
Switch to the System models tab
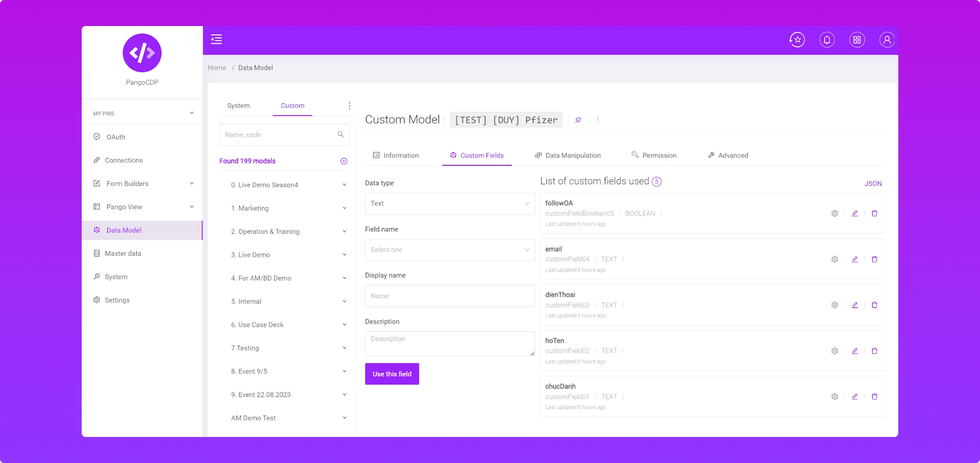(238, 106)
